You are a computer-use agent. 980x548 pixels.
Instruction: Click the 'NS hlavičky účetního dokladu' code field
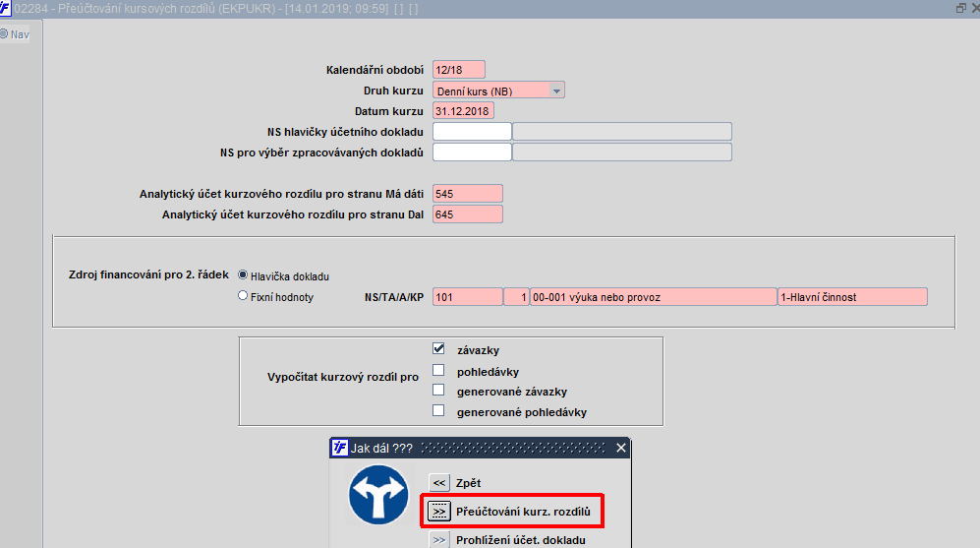[472, 132]
